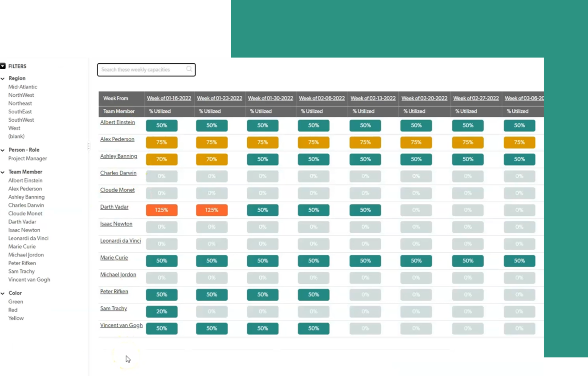Toggle the Mid-Atlantic region filter
Screen dimensions: 588x376
22,87
